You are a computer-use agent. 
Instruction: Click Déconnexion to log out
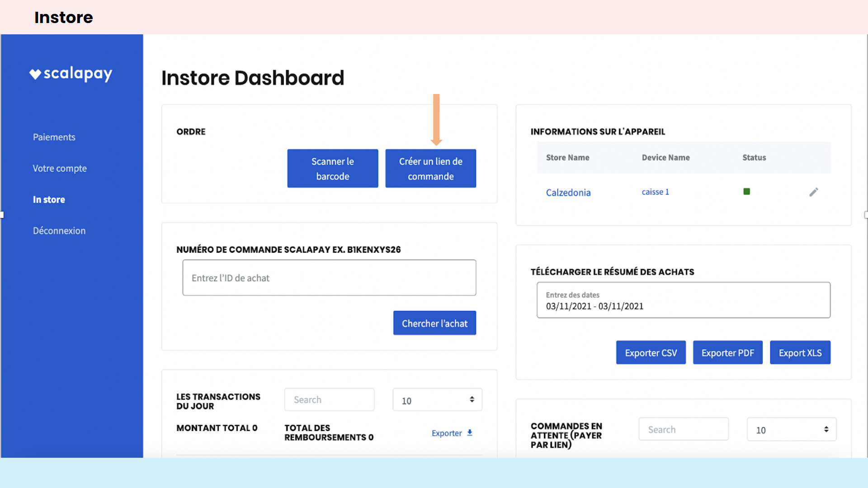tap(59, 230)
